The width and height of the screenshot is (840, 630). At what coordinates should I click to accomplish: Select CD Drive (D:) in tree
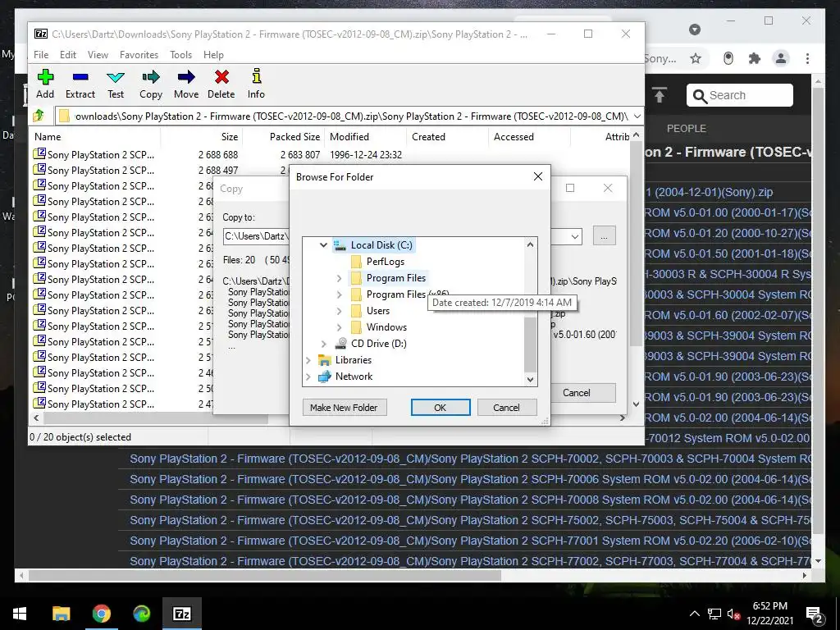(x=379, y=344)
